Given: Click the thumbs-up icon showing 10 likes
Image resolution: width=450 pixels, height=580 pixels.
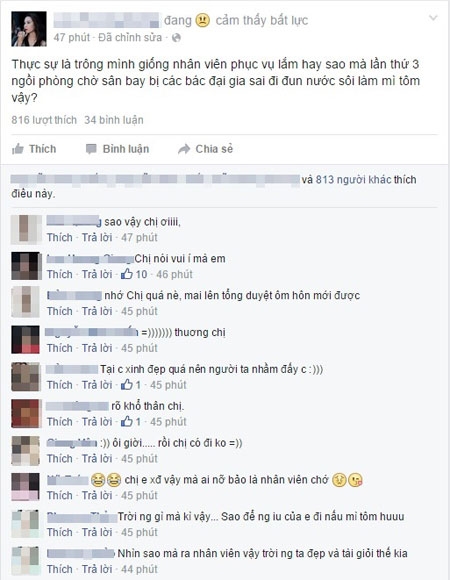Looking at the screenshot, I should [x=127, y=274].
